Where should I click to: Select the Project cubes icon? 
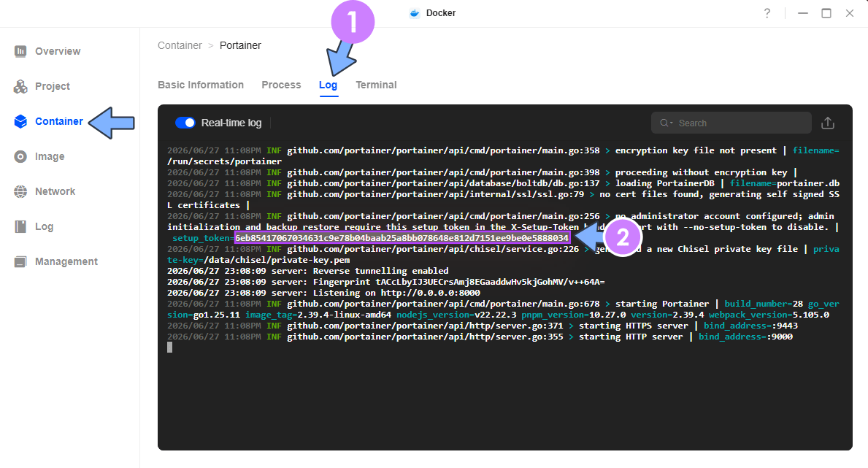coord(20,86)
